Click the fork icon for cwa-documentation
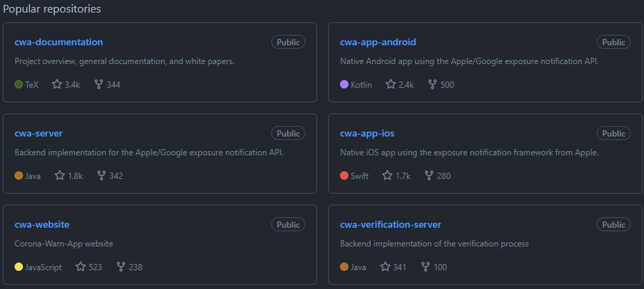Viewport: 644px width, 289px height. point(98,85)
